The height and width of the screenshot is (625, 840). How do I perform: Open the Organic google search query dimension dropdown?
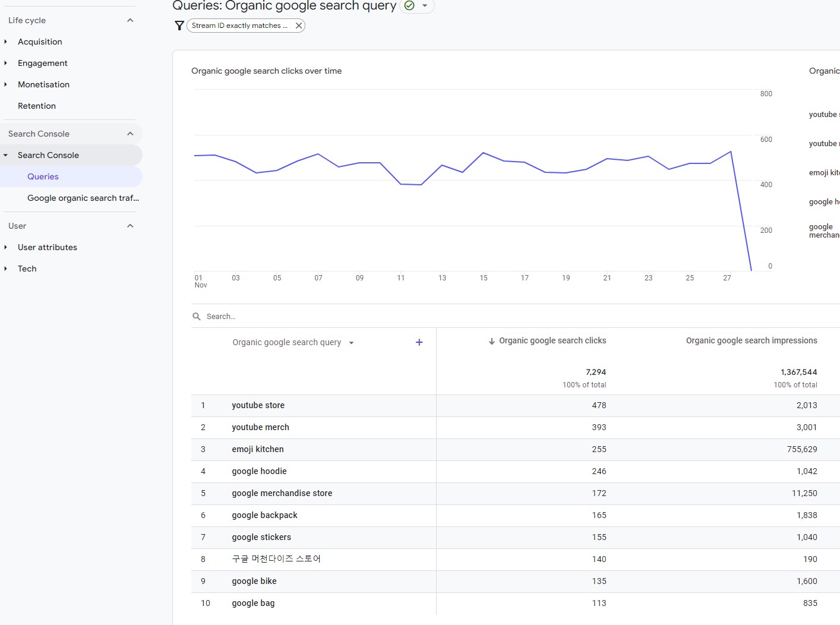pyautogui.click(x=293, y=342)
